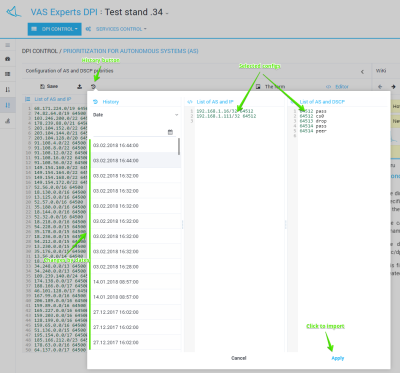The width and height of the screenshot is (400, 373).
Task: Switch to The form tab
Action: click(x=270, y=87)
